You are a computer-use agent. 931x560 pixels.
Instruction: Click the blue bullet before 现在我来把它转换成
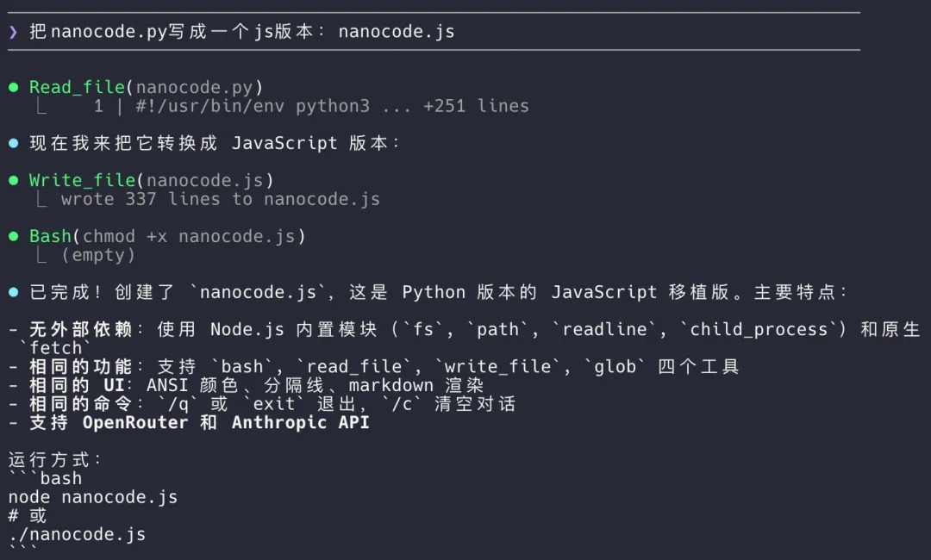pos(13,143)
